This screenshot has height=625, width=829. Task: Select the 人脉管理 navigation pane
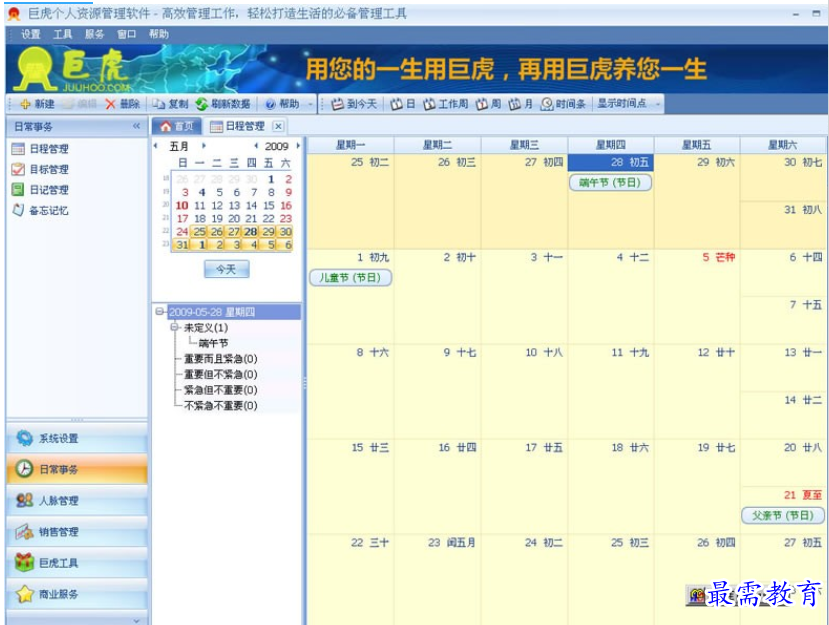[x=77, y=500]
